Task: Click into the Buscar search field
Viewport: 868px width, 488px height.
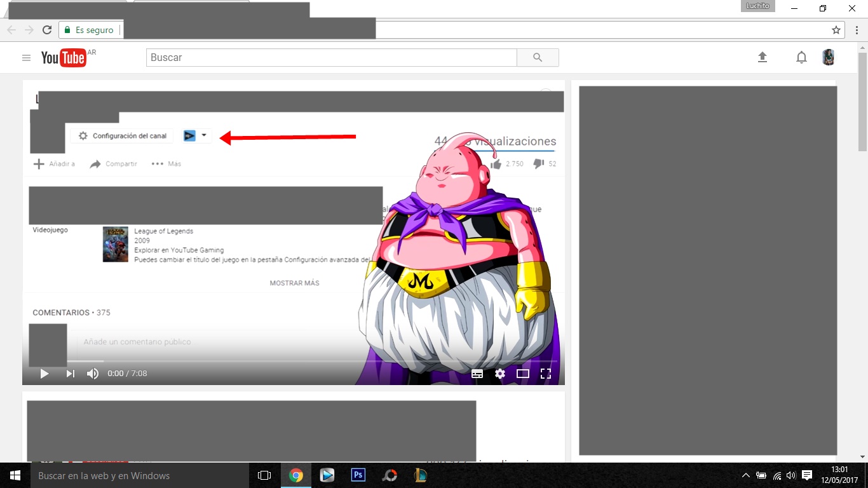Action: [x=332, y=57]
